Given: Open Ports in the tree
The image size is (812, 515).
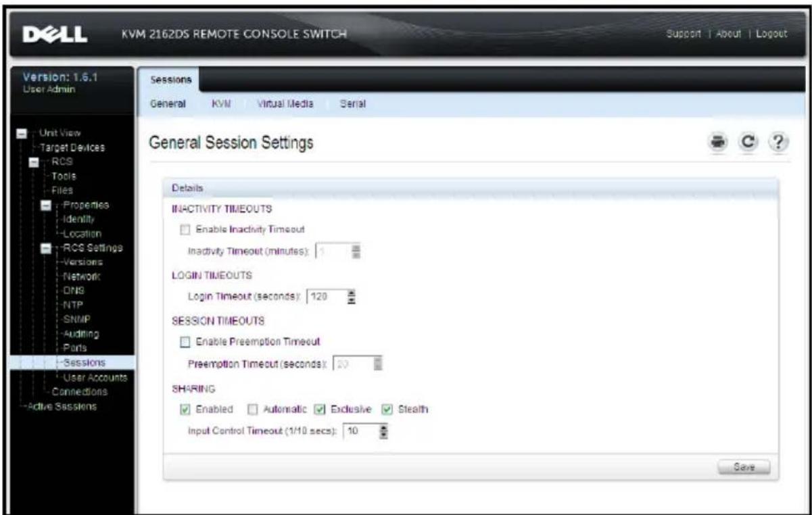Looking at the screenshot, I should [76, 349].
